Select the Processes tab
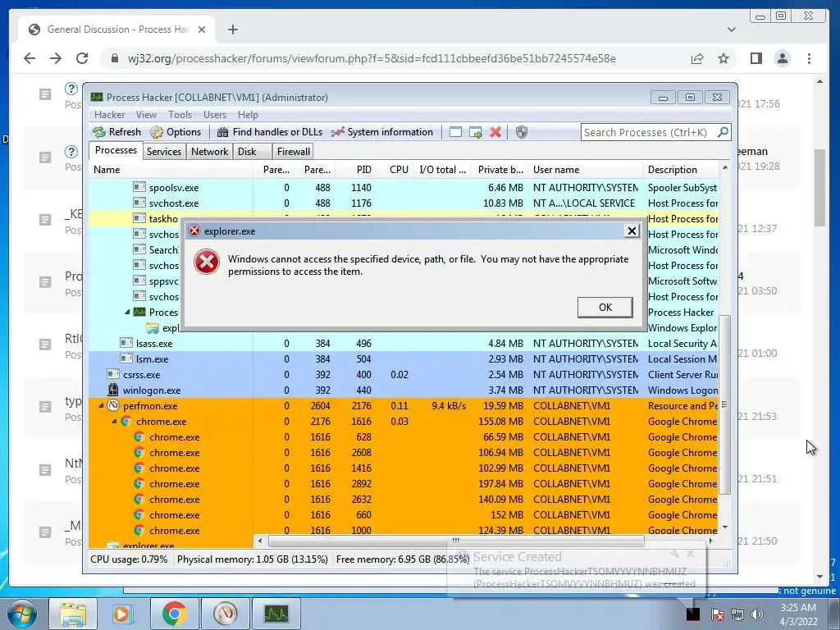Image resolution: width=840 pixels, height=630 pixels. [116, 151]
